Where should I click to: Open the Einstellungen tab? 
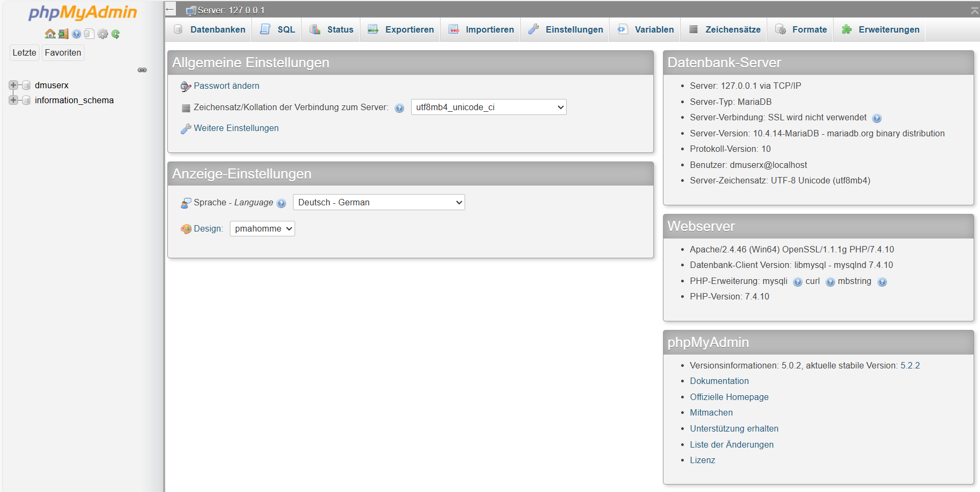(566, 29)
